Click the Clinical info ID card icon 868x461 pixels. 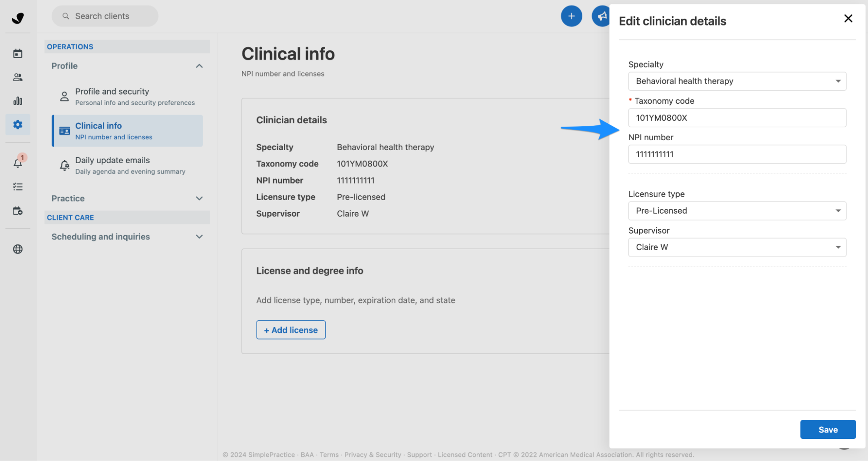[64, 131]
